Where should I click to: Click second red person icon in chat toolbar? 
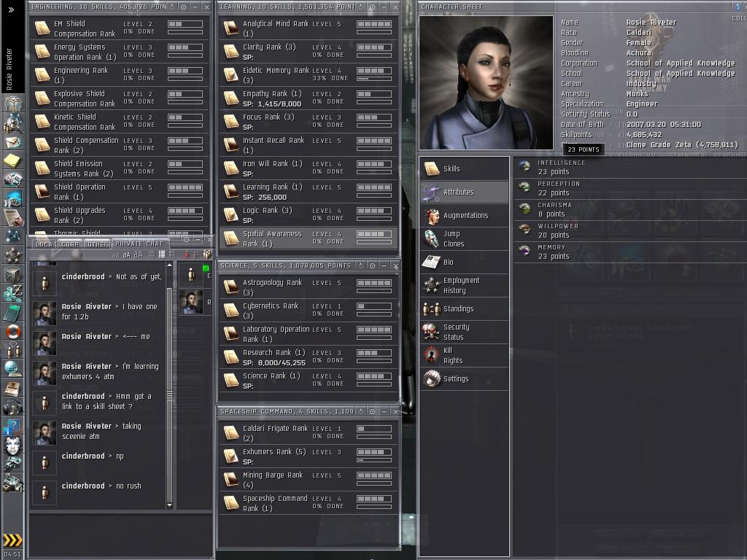pyautogui.click(x=196, y=254)
